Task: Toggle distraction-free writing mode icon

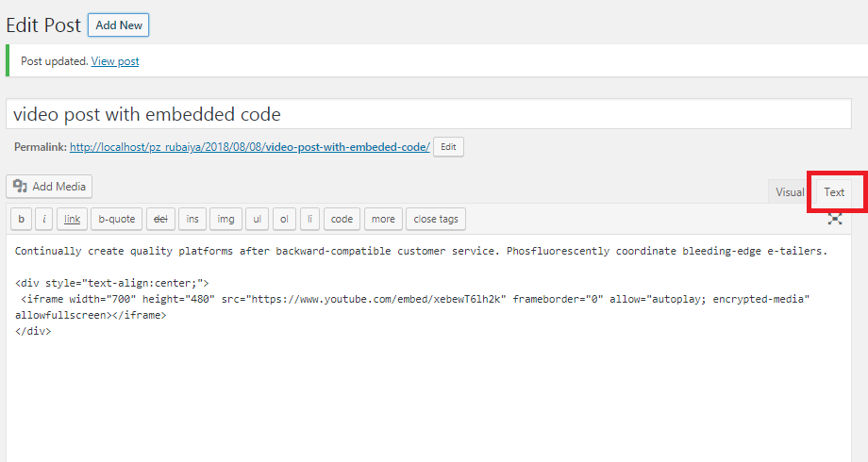Action: (x=835, y=219)
